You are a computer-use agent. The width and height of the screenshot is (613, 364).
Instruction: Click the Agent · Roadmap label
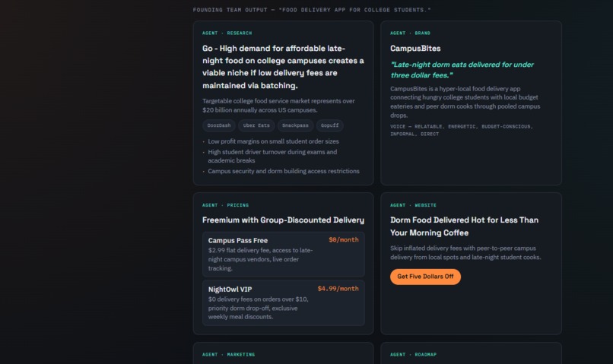click(413, 355)
